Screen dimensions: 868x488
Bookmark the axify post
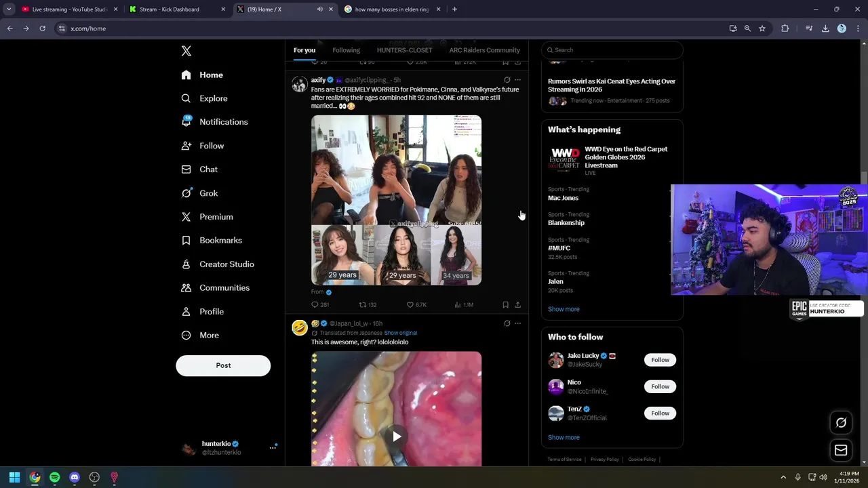click(505, 305)
